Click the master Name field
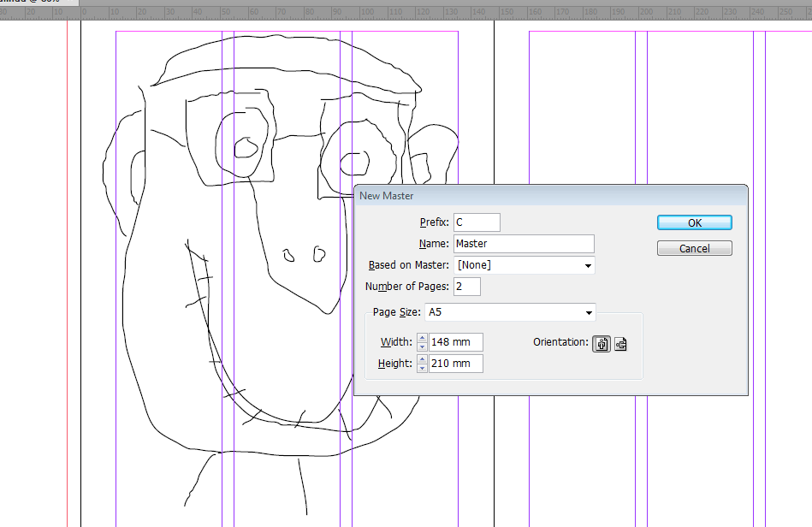Screen dimensions: 812x527 [524, 244]
